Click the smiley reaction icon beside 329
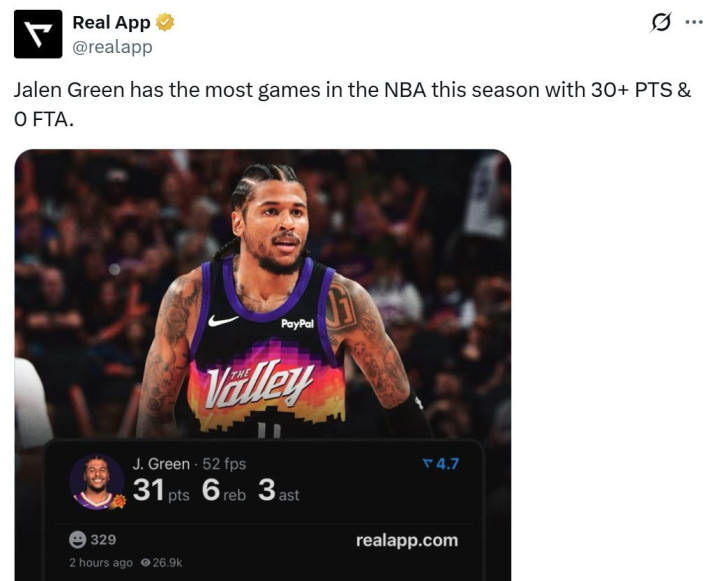The image size is (719, 581). coord(77,539)
